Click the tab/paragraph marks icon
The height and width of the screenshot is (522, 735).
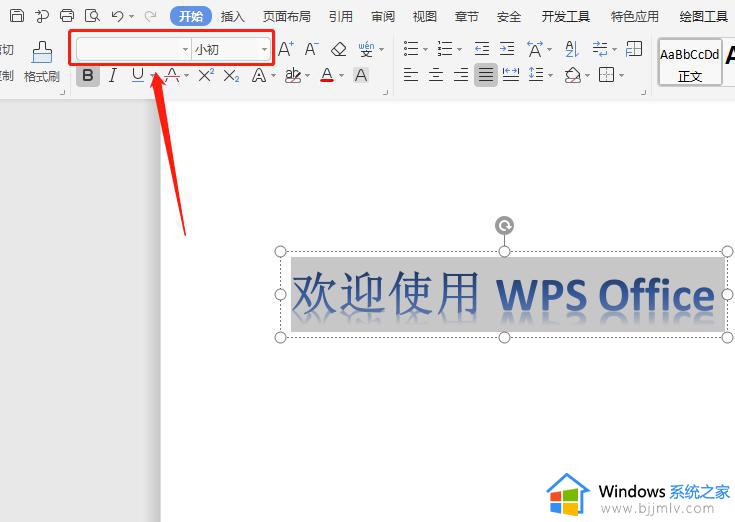click(600, 49)
